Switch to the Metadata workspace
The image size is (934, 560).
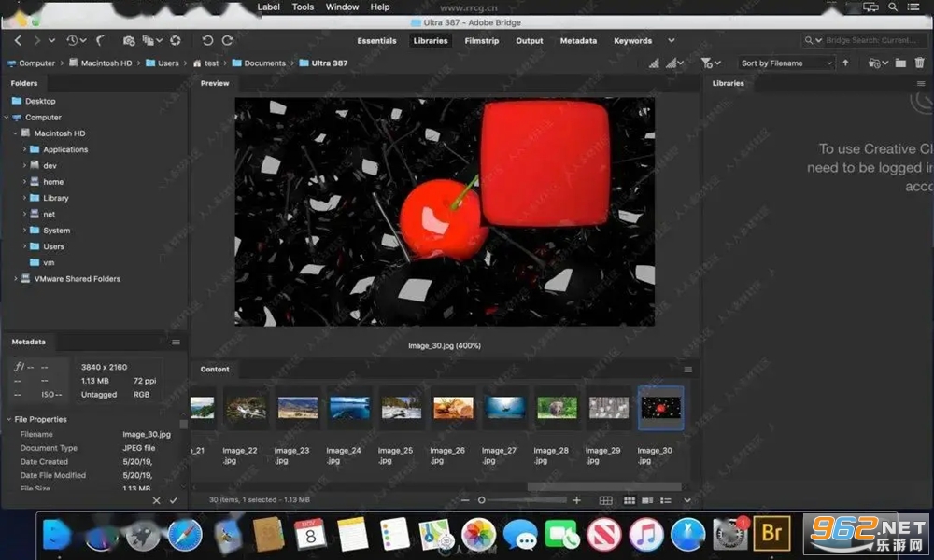tap(578, 40)
